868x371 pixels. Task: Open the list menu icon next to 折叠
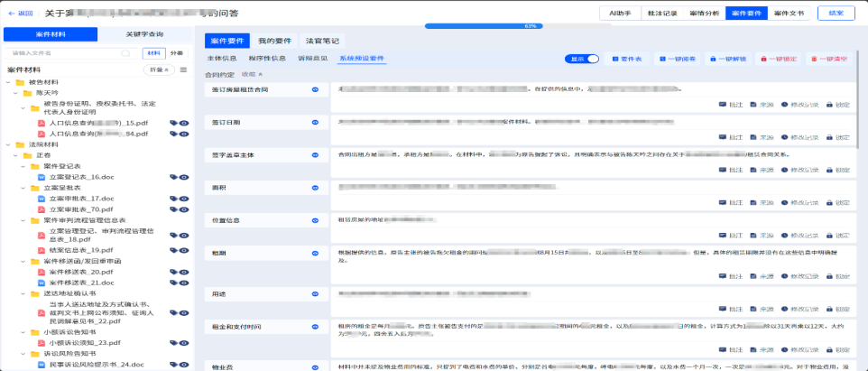click(x=184, y=70)
